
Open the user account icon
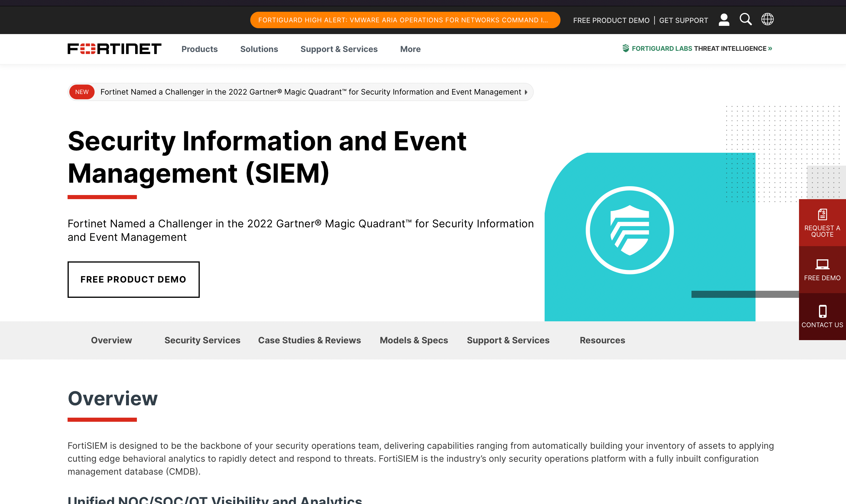click(724, 20)
